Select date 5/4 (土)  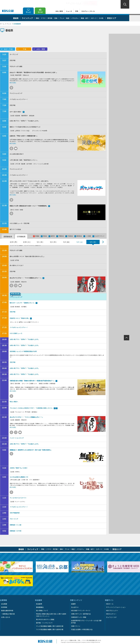pos(80,242)
